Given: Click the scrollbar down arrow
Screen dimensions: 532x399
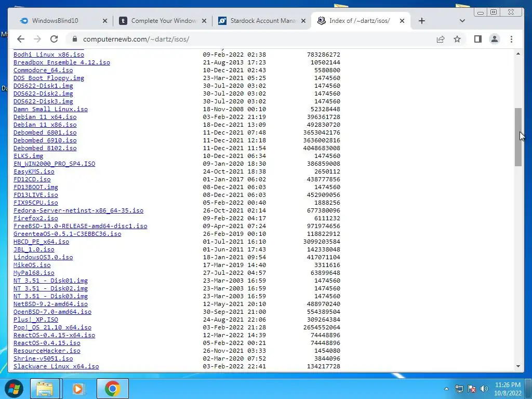Looking at the screenshot, I should pyautogui.click(x=518, y=366).
